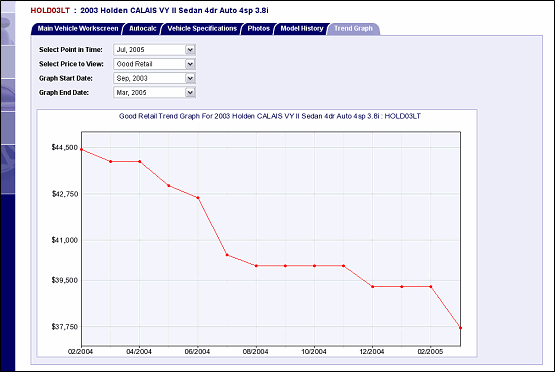The image size is (555, 372).
Task: Click the $41,000 y-axis label
Action: [65, 240]
